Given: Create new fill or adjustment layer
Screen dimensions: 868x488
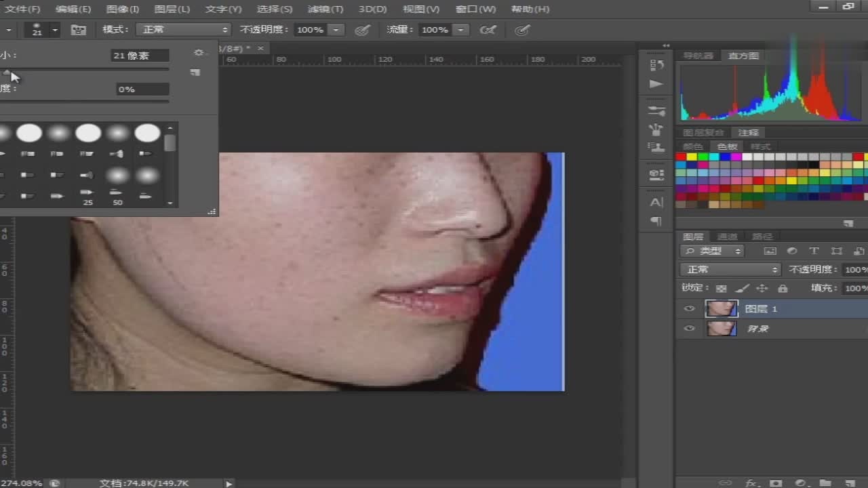Looking at the screenshot, I should 800,483.
